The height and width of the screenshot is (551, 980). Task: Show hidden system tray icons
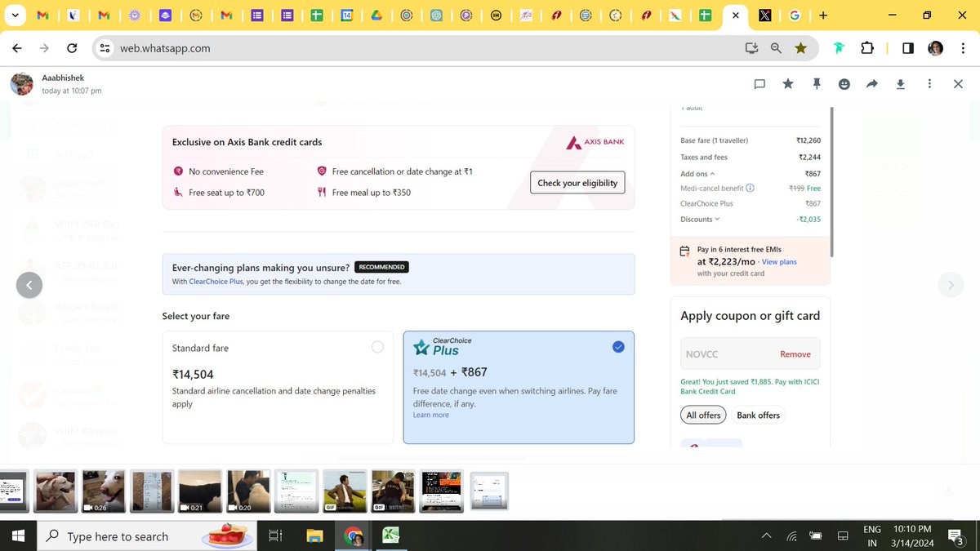click(x=766, y=536)
